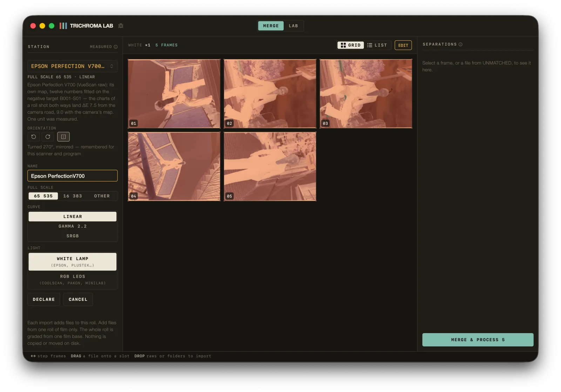Switch to the MERGE tab

[271, 26]
